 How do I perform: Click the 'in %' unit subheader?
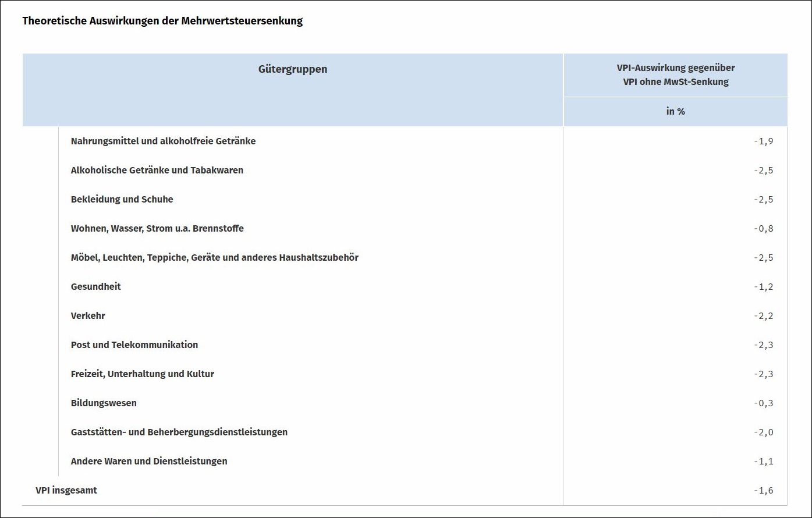coord(675,111)
